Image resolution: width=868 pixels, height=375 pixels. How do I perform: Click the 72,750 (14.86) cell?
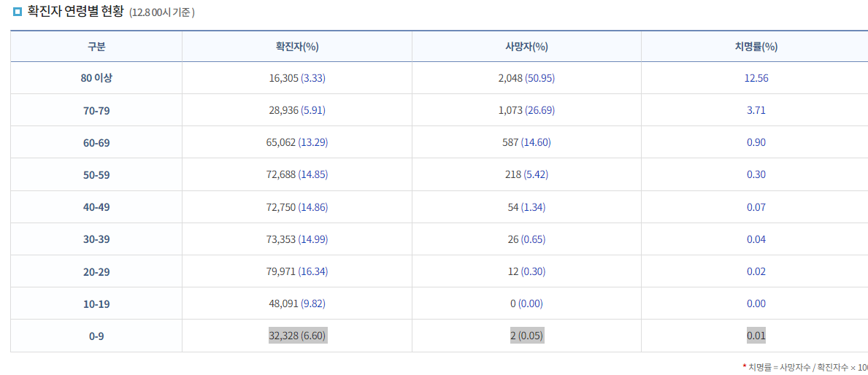[x=297, y=207]
